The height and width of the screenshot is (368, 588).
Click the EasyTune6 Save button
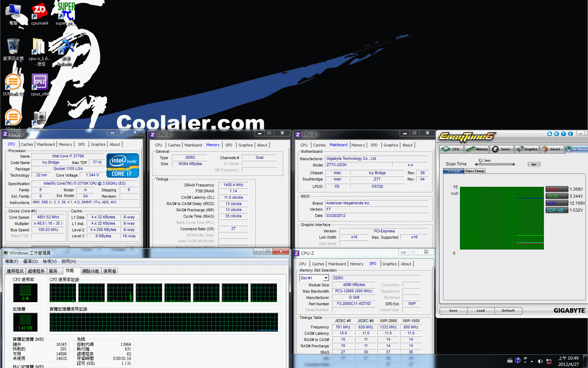[453, 311]
